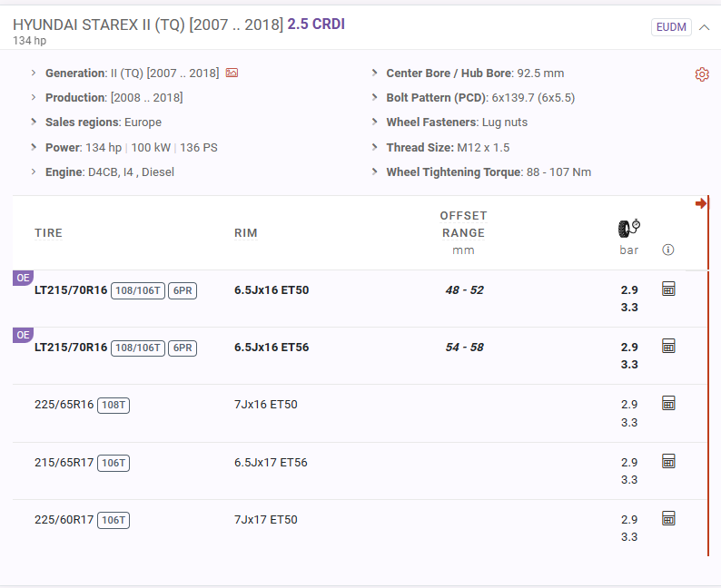Image resolution: width=721 pixels, height=588 pixels.
Task: Select rim 6.5Jx17 ET56
Action: click(x=271, y=462)
